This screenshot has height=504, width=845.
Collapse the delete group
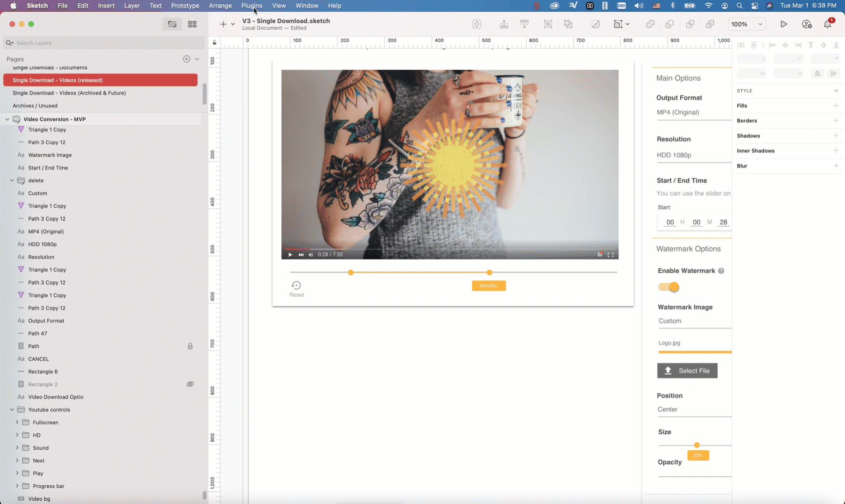pos(12,180)
